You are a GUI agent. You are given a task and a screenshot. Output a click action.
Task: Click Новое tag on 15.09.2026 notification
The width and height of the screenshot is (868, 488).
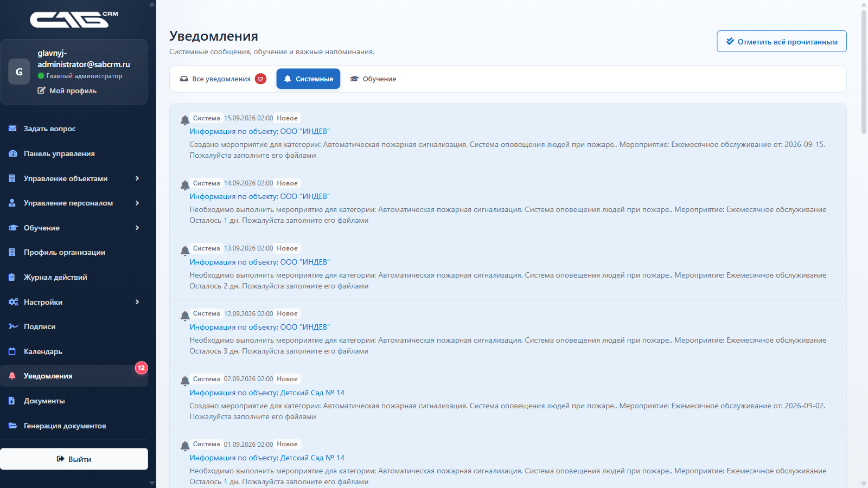[287, 118]
